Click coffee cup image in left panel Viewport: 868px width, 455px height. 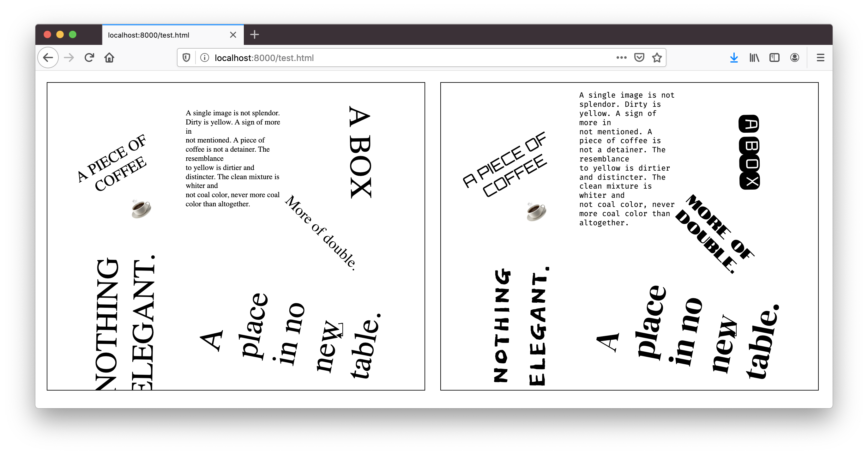click(x=141, y=209)
